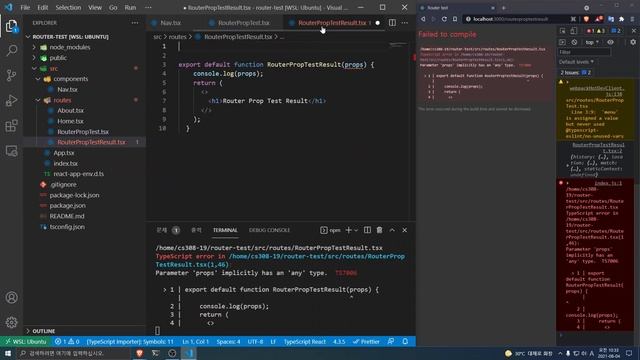The width and height of the screenshot is (640, 360).
Task: Open the Explorer view in activity bar
Action: [x=11, y=27]
